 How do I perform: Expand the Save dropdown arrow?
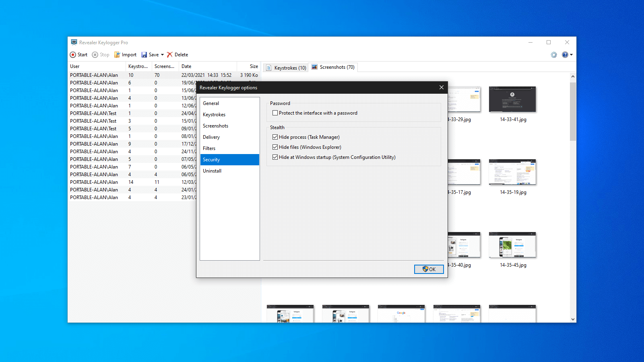(162, 55)
